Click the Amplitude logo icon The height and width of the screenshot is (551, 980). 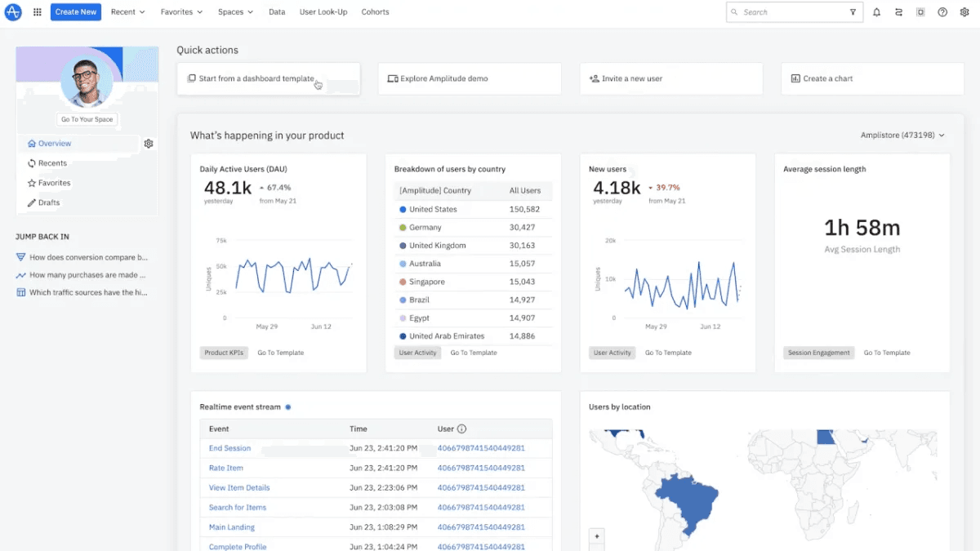click(12, 12)
